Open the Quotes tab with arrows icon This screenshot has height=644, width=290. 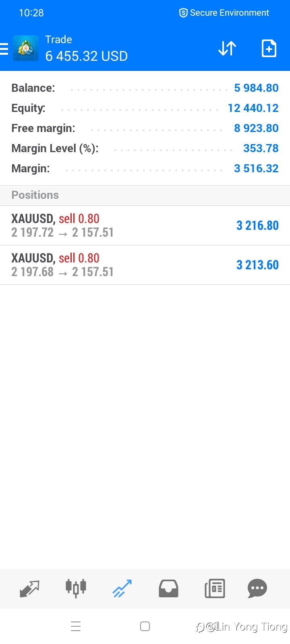pyautogui.click(x=30, y=588)
